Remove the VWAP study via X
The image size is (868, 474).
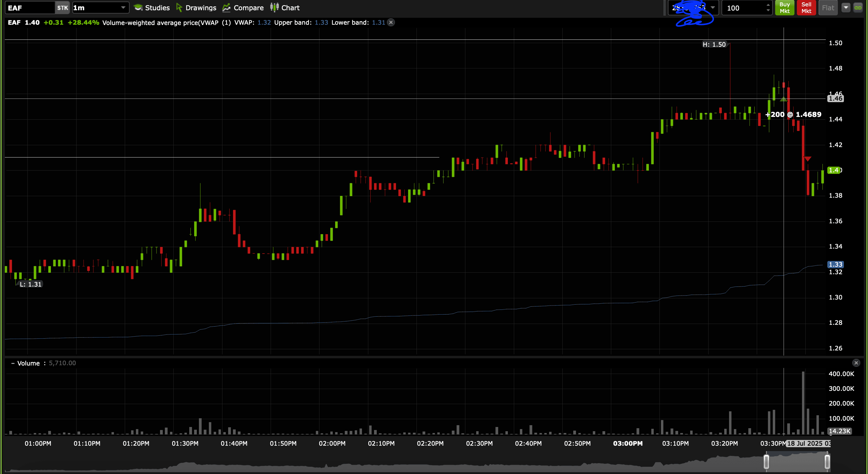(391, 23)
